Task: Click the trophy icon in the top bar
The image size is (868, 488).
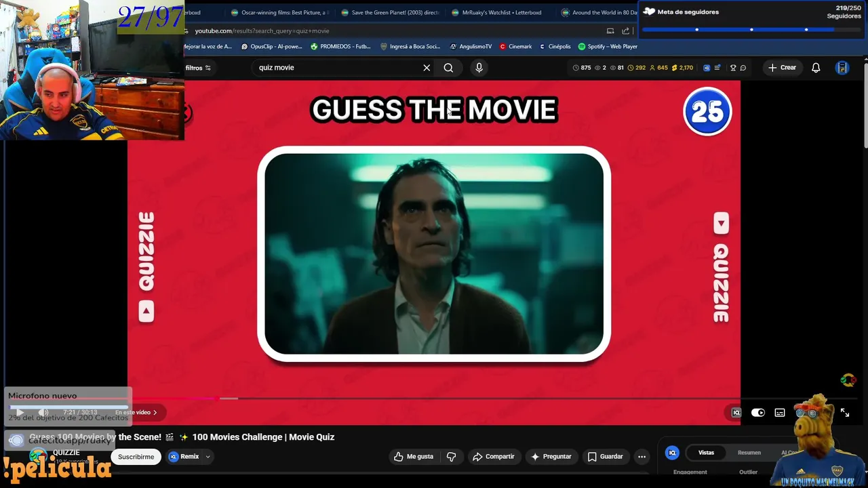Action: [x=733, y=68]
